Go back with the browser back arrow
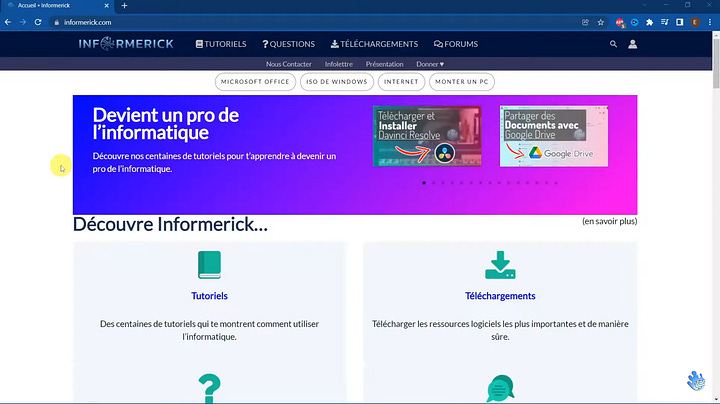 [x=8, y=22]
